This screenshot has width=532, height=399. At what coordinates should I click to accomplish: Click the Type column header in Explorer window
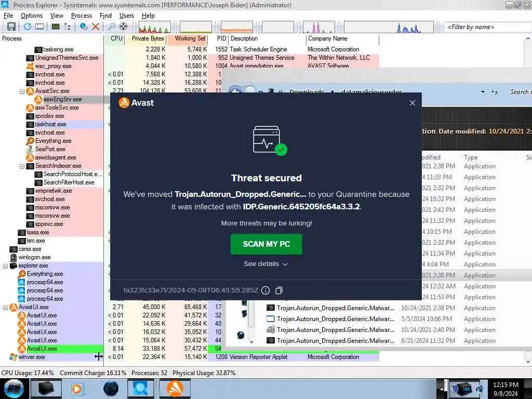click(x=471, y=157)
